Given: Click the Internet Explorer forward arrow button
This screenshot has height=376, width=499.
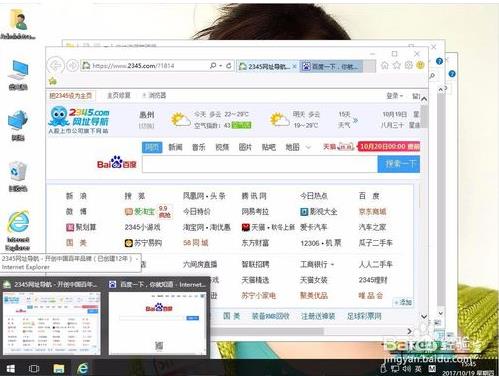Looking at the screenshot, I should tap(72, 66).
